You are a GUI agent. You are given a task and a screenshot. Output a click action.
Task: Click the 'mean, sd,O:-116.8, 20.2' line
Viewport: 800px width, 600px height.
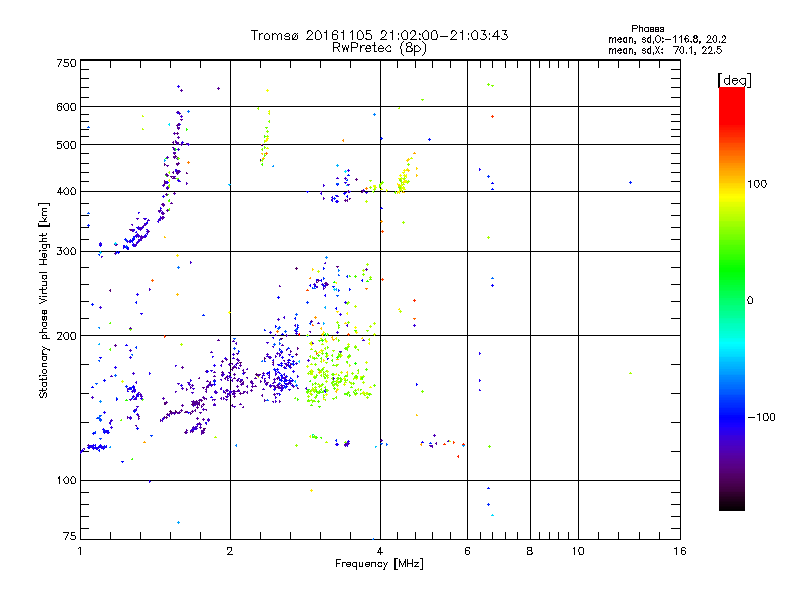coord(667,39)
